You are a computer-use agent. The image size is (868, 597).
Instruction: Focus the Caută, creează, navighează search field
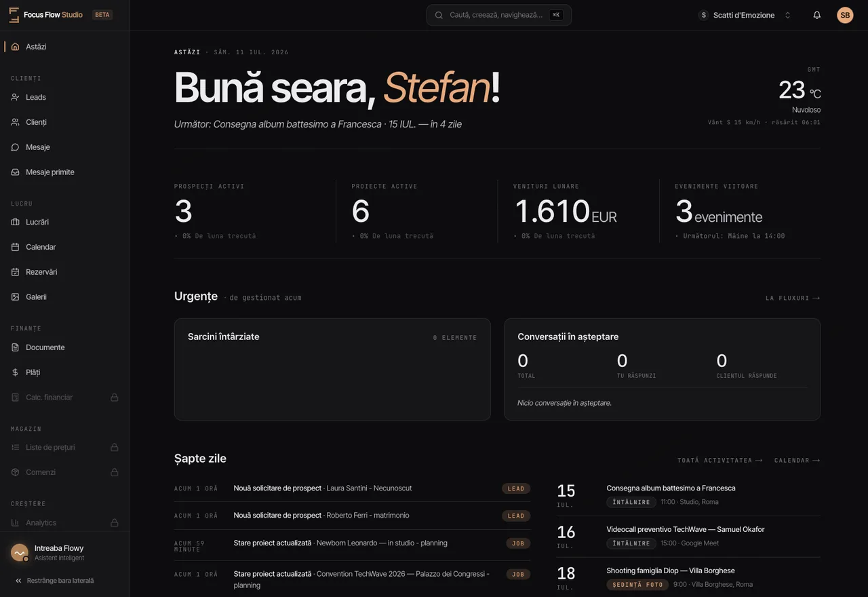pyautogui.click(x=499, y=15)
